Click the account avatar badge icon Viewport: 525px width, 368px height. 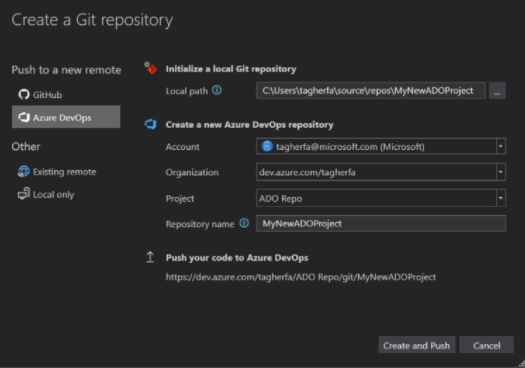click(x=267, y=146)
